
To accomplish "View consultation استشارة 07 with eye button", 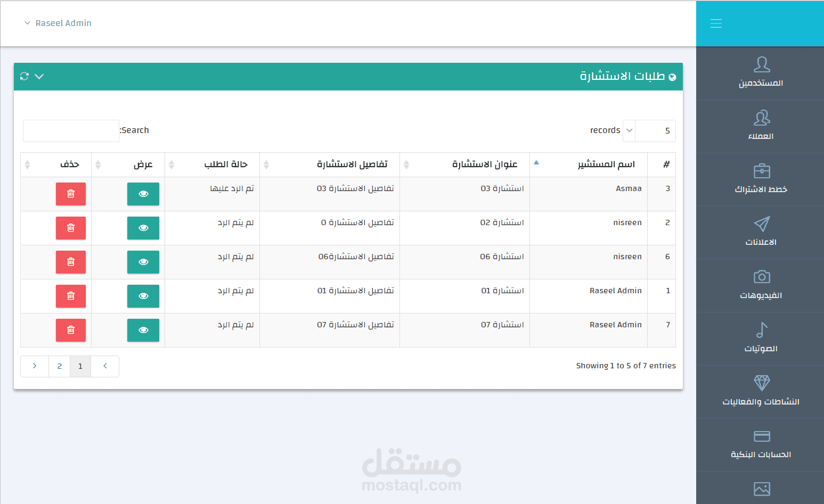I will [143, 330].
